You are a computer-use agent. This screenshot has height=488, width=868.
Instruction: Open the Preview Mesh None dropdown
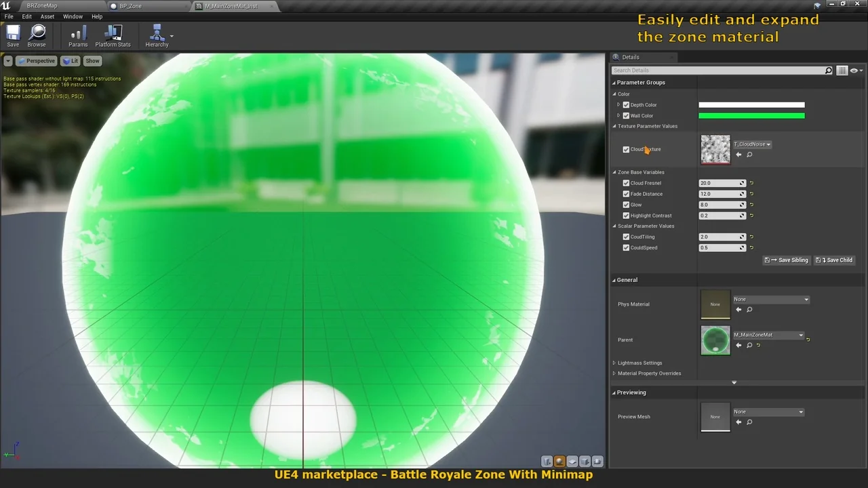click(769, 412)
